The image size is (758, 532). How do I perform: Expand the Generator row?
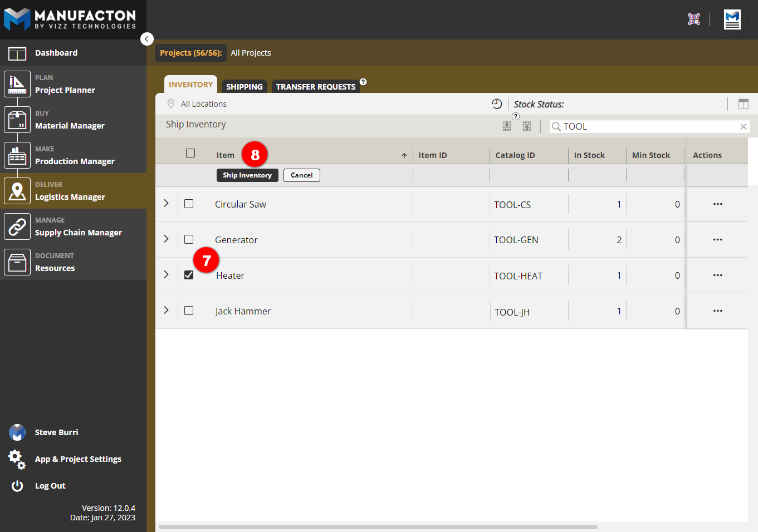(x=166, y=239)
